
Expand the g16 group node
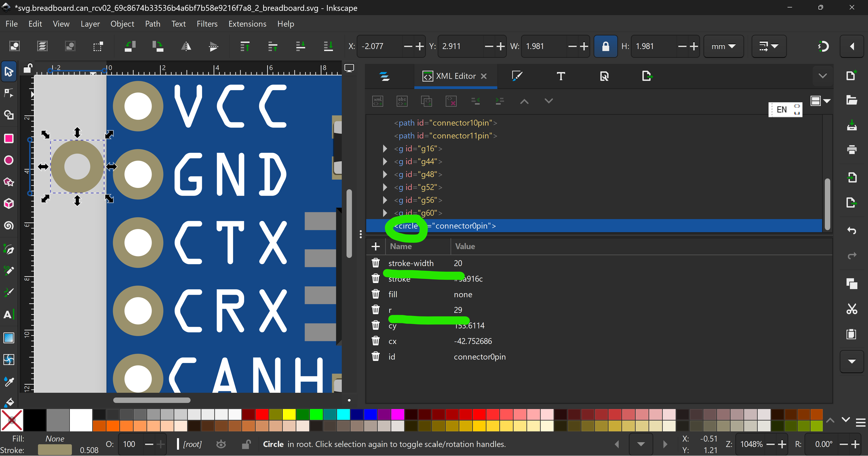[x=385, y=149]
